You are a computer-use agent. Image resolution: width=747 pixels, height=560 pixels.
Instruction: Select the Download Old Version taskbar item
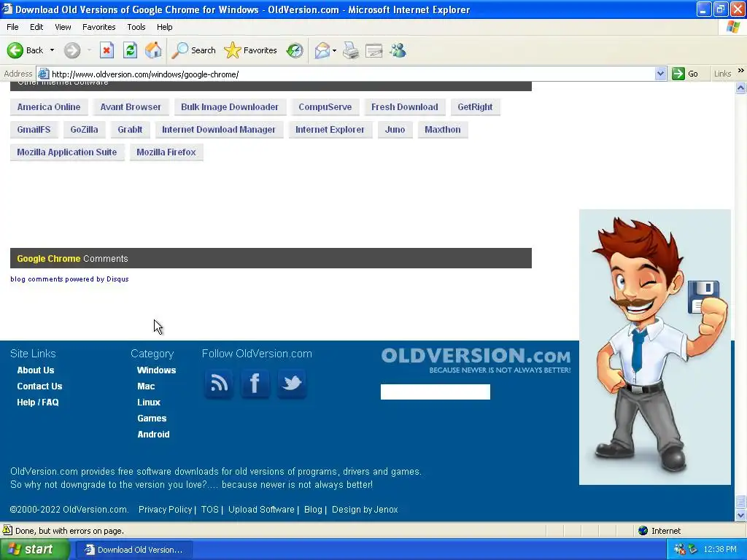tap(134, 550)
